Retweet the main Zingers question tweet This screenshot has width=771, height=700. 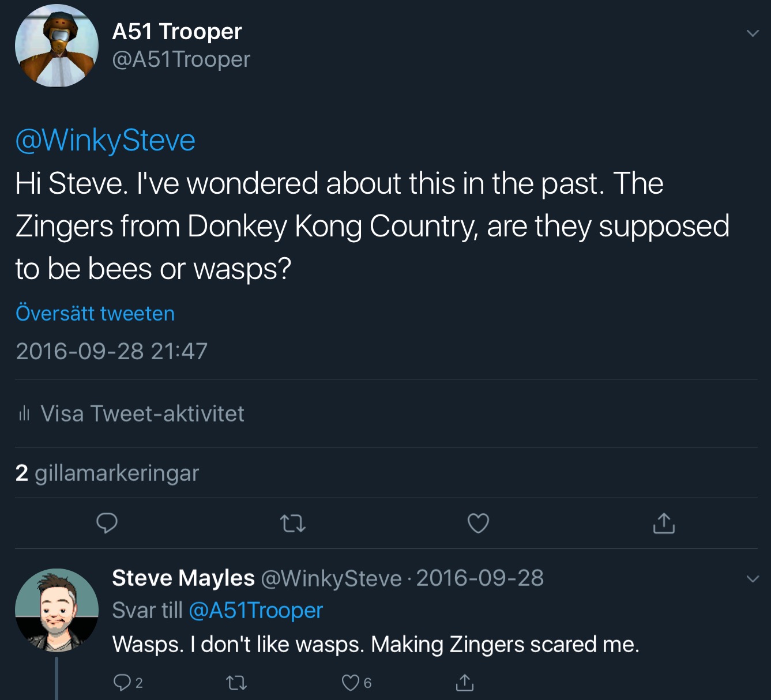(x=292, y=524)
